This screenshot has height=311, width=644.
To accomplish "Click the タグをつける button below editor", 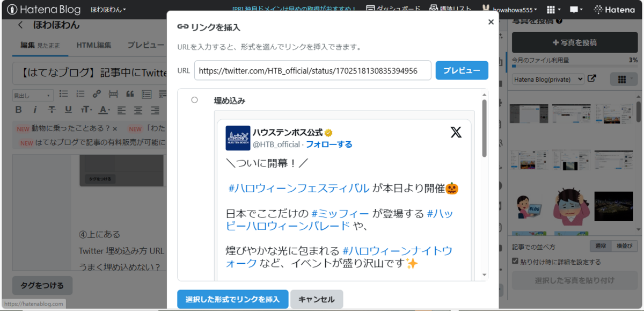I will point(42,285).
